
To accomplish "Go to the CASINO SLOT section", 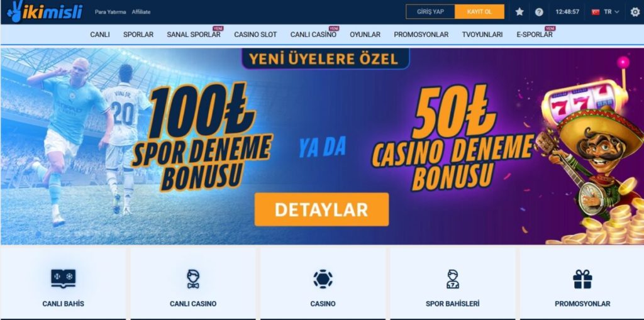I will click(255, 35).
